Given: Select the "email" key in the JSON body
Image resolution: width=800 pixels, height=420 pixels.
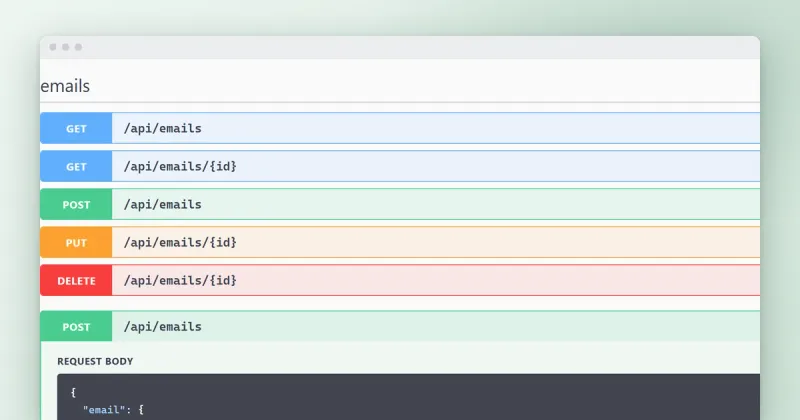Looking at the screenshot, I should 104,410.
